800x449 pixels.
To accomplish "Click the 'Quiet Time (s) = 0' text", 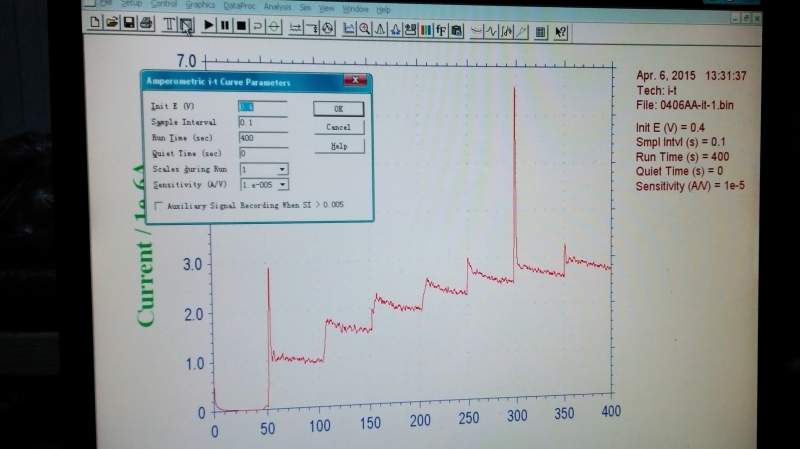I will pyautogui.click(x=679, y=171).
